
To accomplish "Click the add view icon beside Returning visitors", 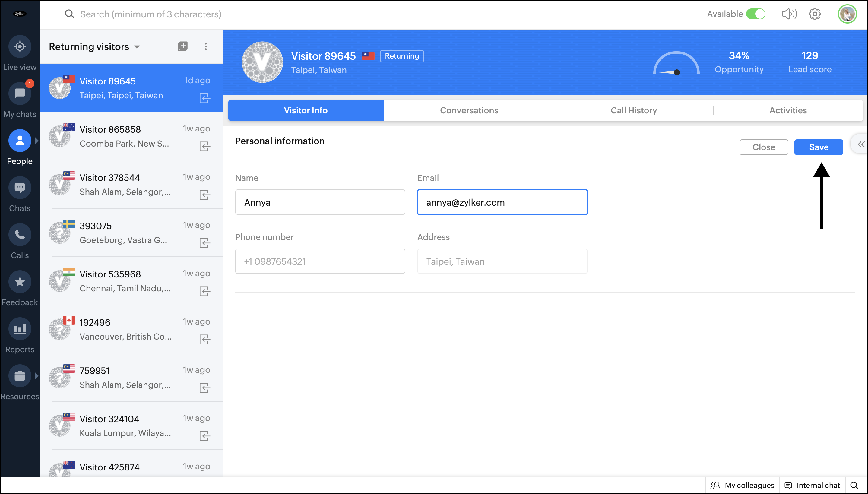I will point(182,46).
